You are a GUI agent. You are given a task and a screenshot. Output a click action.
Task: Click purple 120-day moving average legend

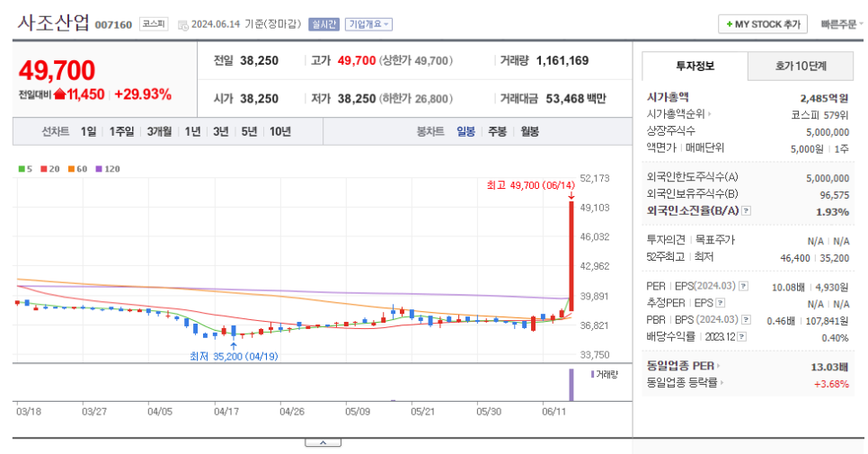108,169
